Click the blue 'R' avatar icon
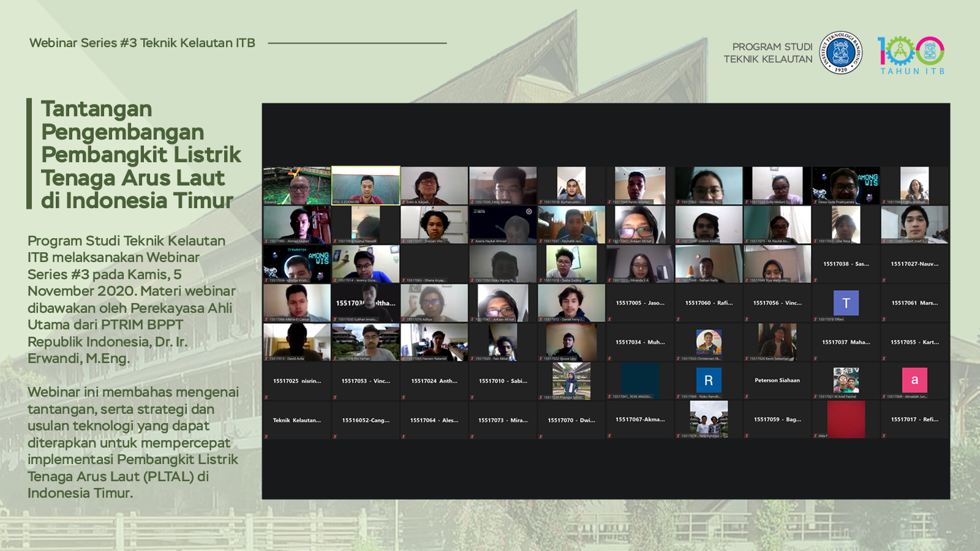The width and height of the screenshot is (980, 551). [x=709, y=380]
